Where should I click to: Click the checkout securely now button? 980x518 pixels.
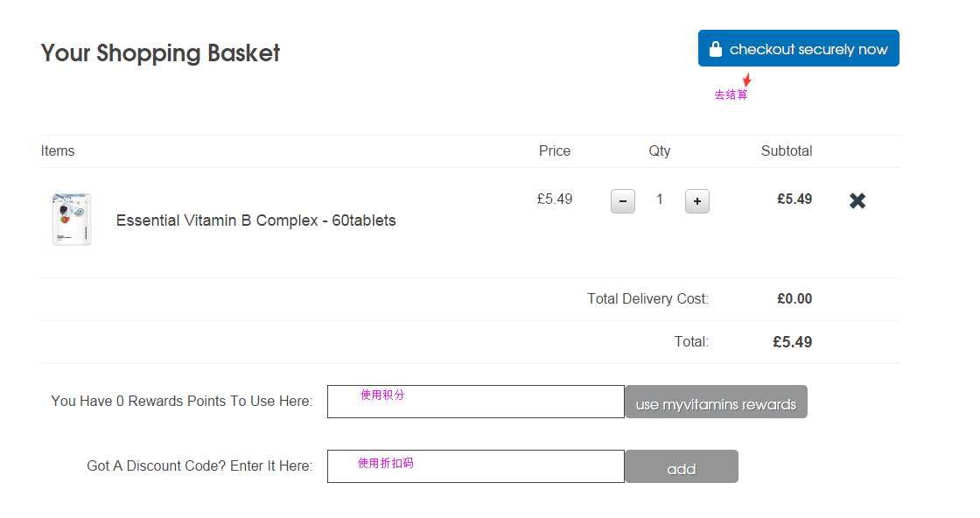click(798, 48)
